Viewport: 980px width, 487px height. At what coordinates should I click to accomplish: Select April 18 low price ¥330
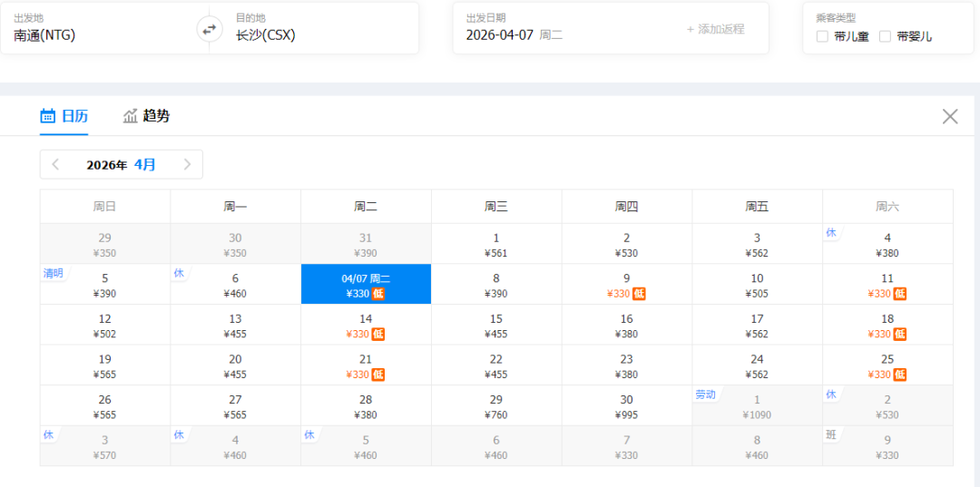[x=887, y=325]
